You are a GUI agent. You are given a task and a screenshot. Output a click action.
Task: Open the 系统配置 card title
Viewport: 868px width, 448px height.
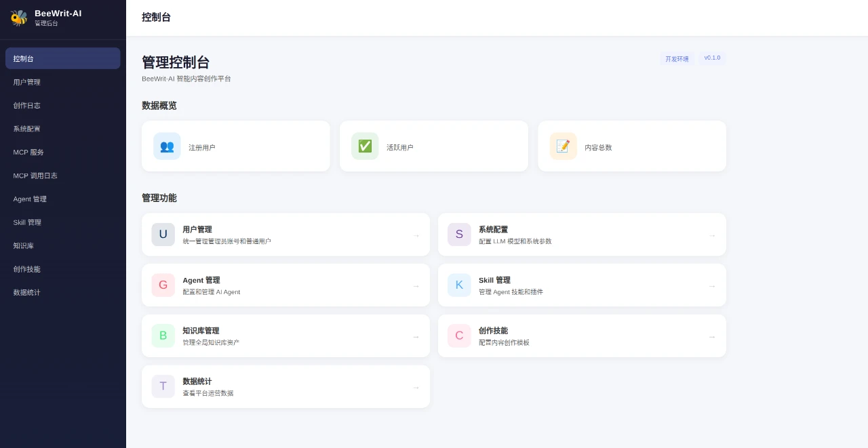[493, 230]
